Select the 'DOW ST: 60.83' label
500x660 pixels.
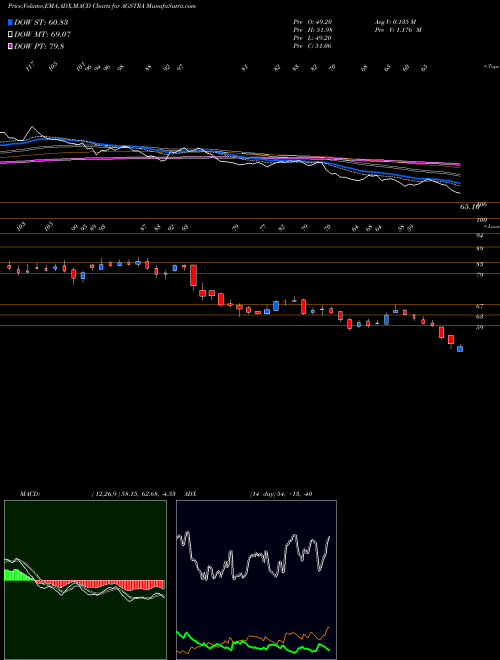[x=41, y=22]
